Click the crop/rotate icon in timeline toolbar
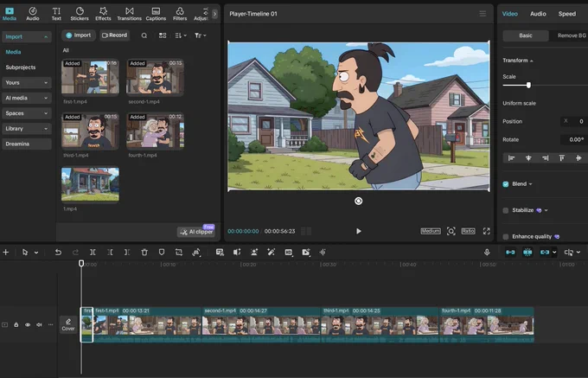The height and width of the screenshot is (378, 588). tap(179, 253)
